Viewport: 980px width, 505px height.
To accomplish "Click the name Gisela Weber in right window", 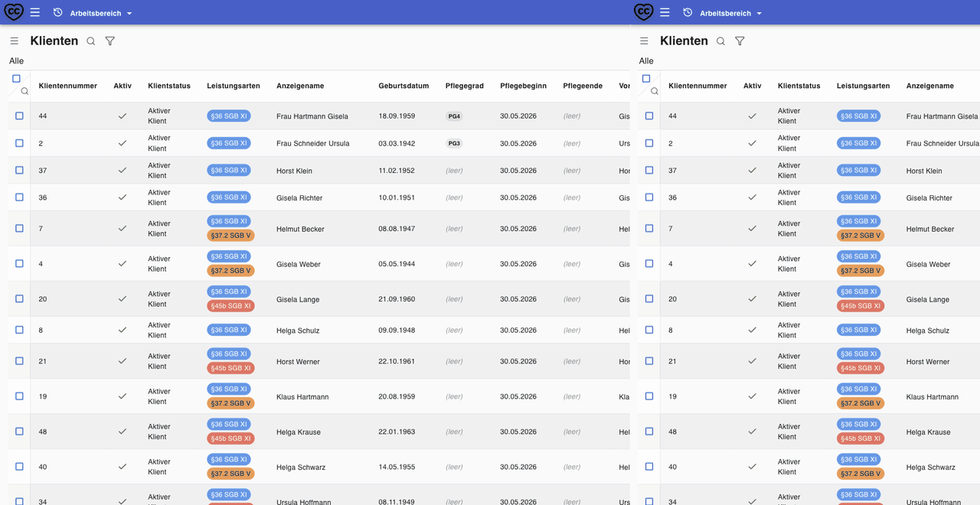I will click(929, 264).
